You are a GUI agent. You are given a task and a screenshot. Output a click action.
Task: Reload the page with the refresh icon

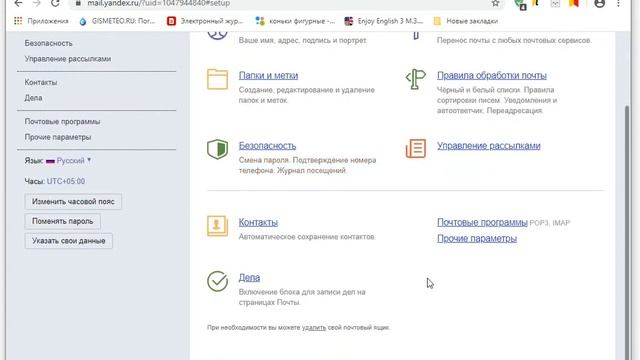(55, 3)
